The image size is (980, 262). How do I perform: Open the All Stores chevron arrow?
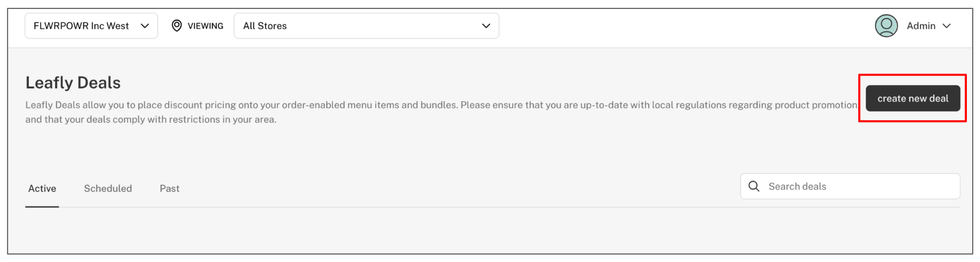486,26
